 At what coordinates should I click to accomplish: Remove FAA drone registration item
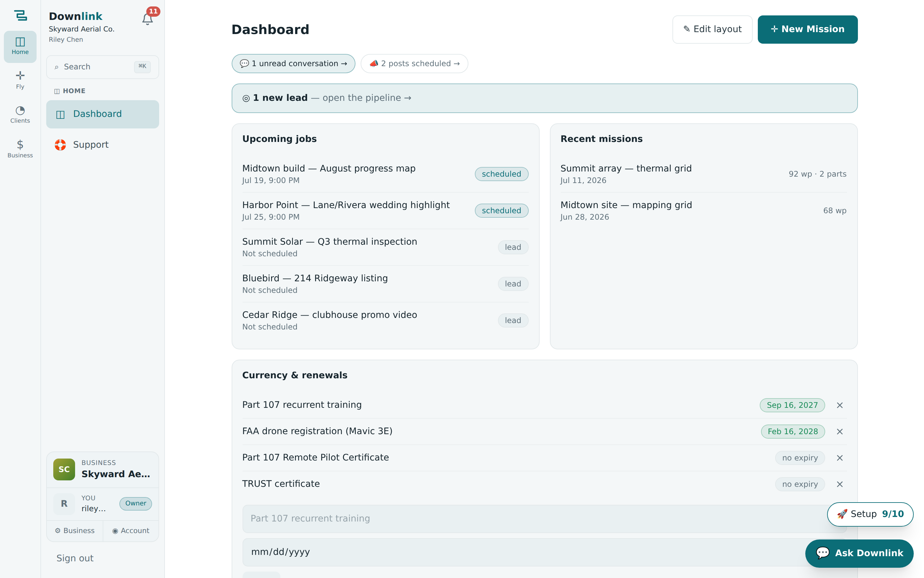pyautogui.click(x=840, y=432)
